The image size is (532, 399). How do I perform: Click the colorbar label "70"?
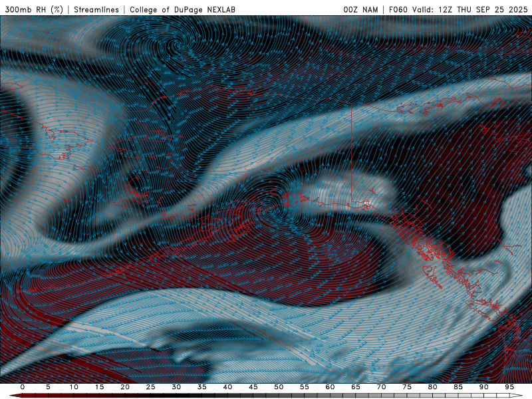(x=381, y=387)
